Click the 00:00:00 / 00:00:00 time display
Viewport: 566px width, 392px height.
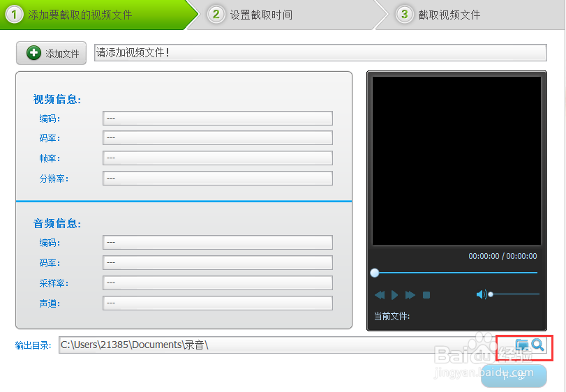[x=502, y=256]
